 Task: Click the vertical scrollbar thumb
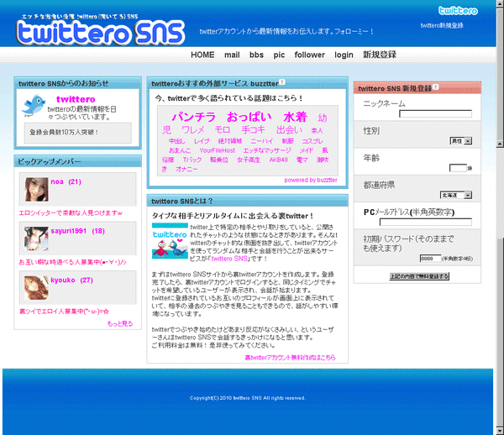click(x=500, y=193)
